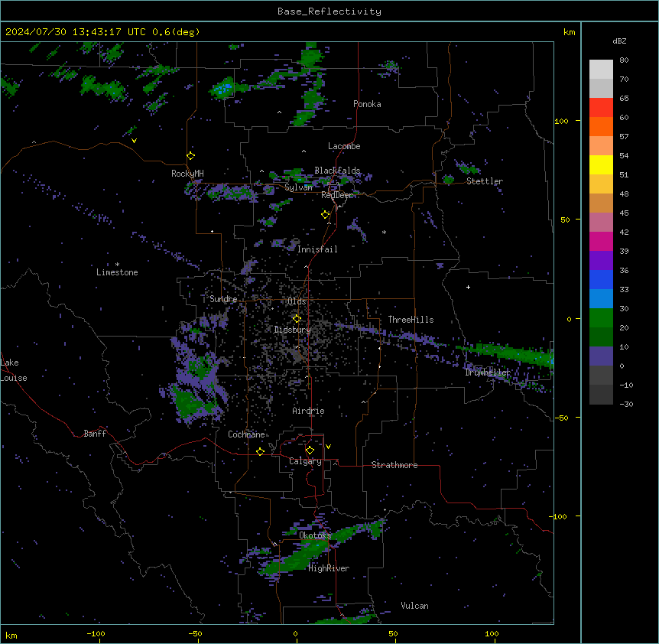
Task: Pick the purple 36 dBZ legend swatch
Action: click(601, 261)
